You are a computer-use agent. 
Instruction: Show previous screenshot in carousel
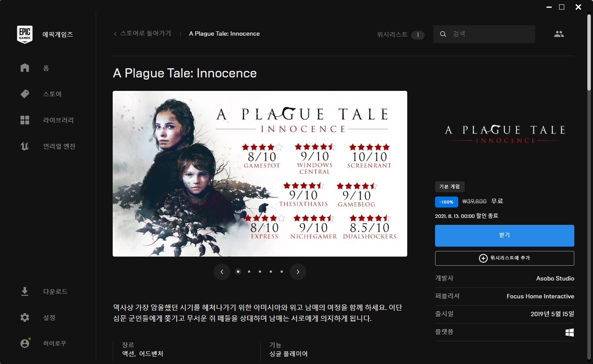click(x=222, y=272)
